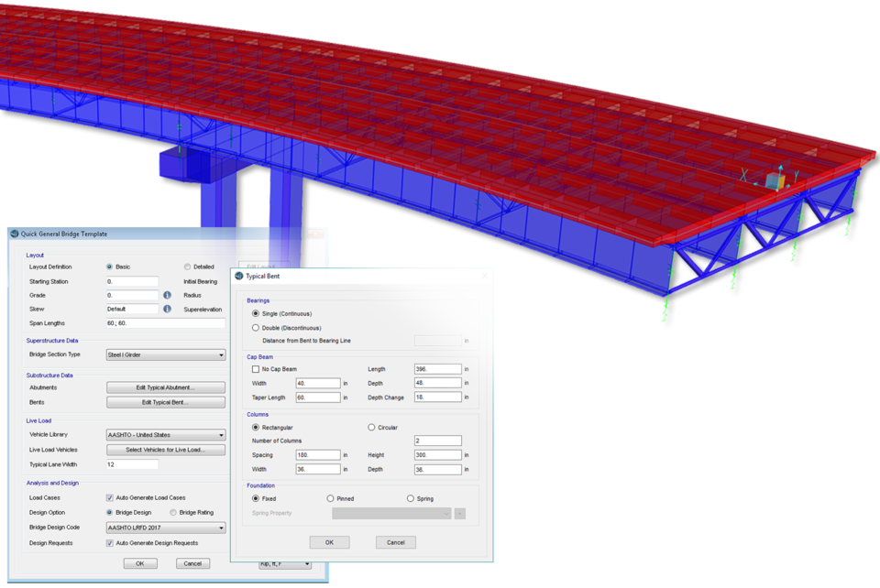The width and height of the screenshot is (880, 588).
Task: Select Detailed layout definition
Action: 187,267
